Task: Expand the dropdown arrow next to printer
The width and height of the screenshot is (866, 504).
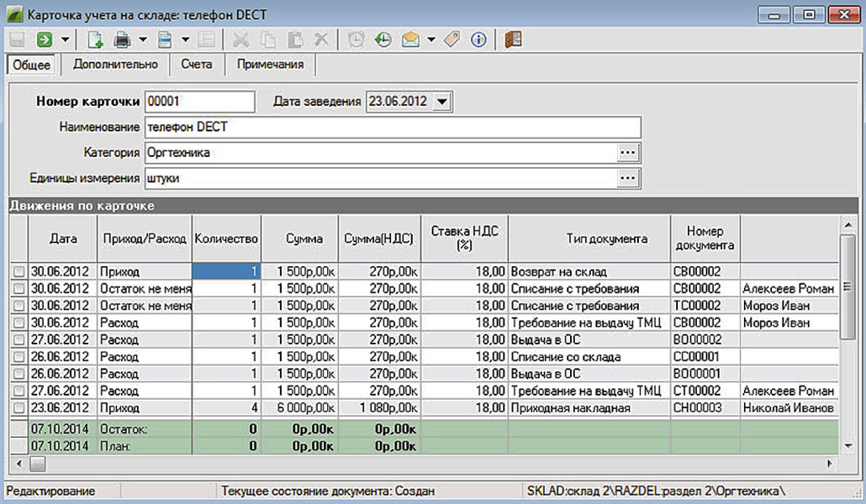Action: tap(143, 39)
